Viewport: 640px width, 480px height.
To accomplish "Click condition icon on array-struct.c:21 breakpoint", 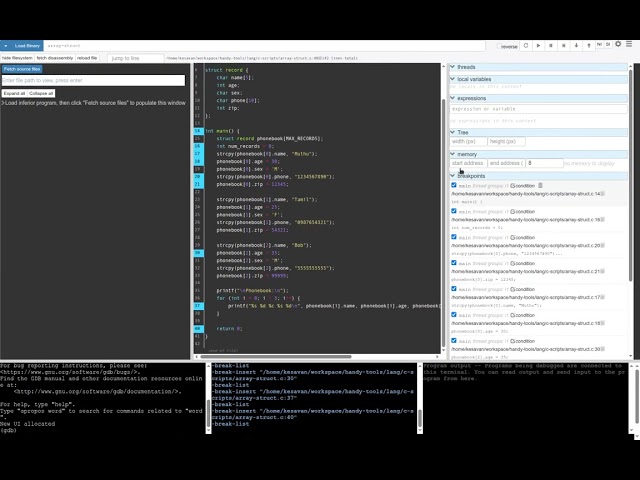I will pos(513,263).
